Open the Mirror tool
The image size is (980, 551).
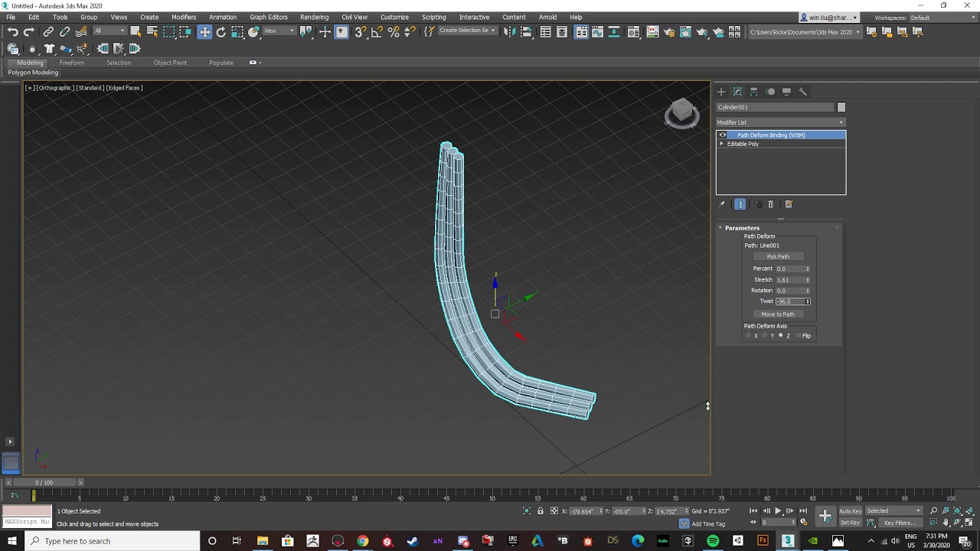click(x=509, y=31)
